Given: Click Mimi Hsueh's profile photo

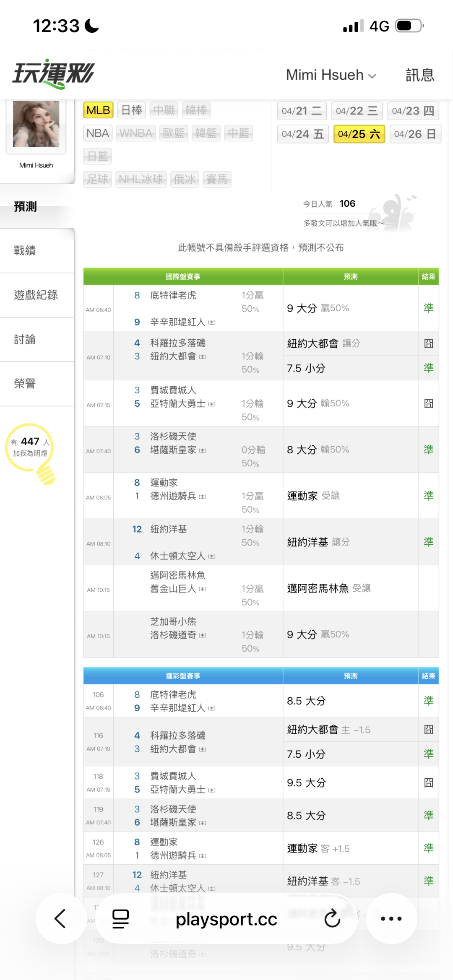Looking at the screenshot, I should coord(36,124).
